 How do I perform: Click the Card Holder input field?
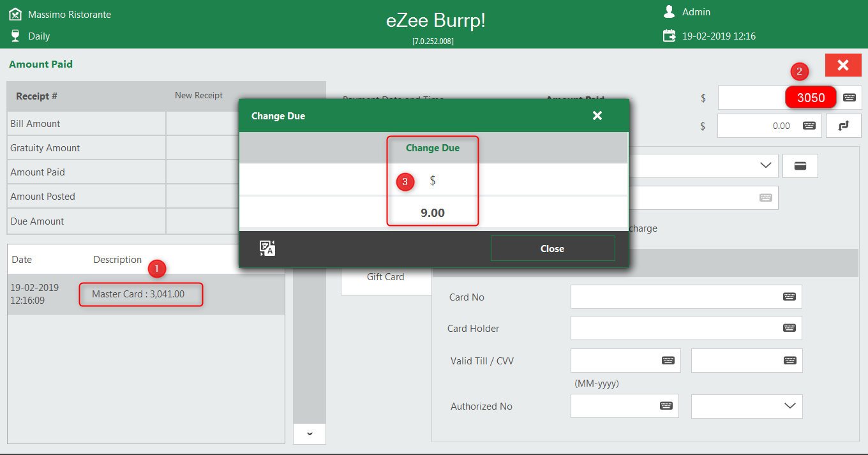click(x=686, y=328)
